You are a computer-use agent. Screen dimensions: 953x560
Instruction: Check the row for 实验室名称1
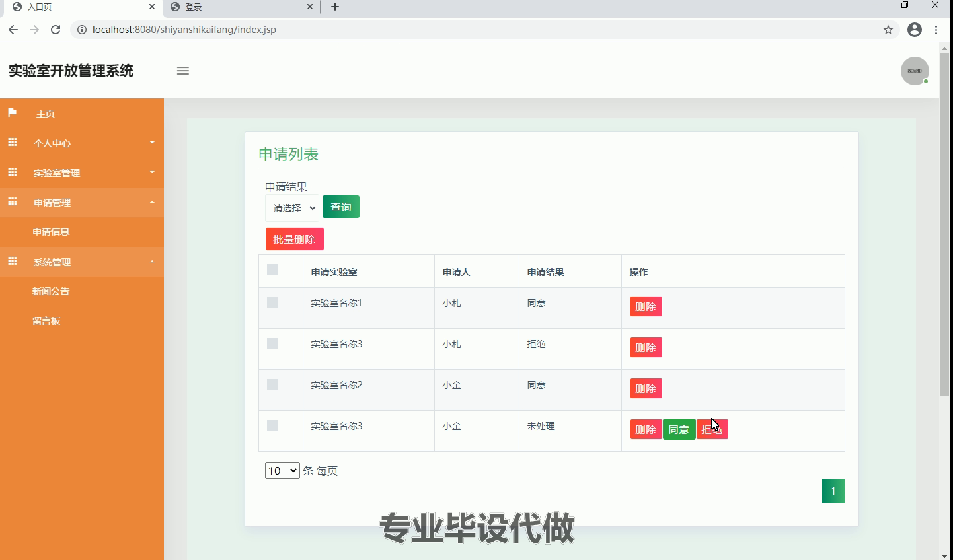click(x=272, y=302)
